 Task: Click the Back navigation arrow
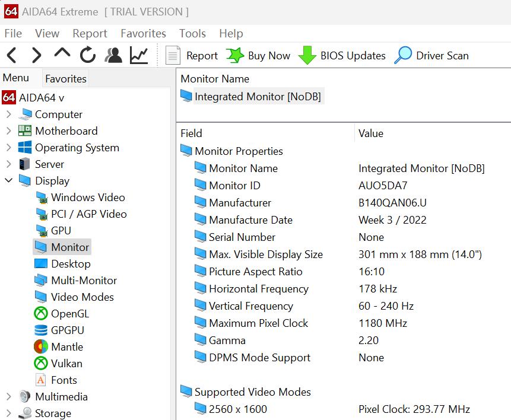pyautogui.click(x=11, y=56)
